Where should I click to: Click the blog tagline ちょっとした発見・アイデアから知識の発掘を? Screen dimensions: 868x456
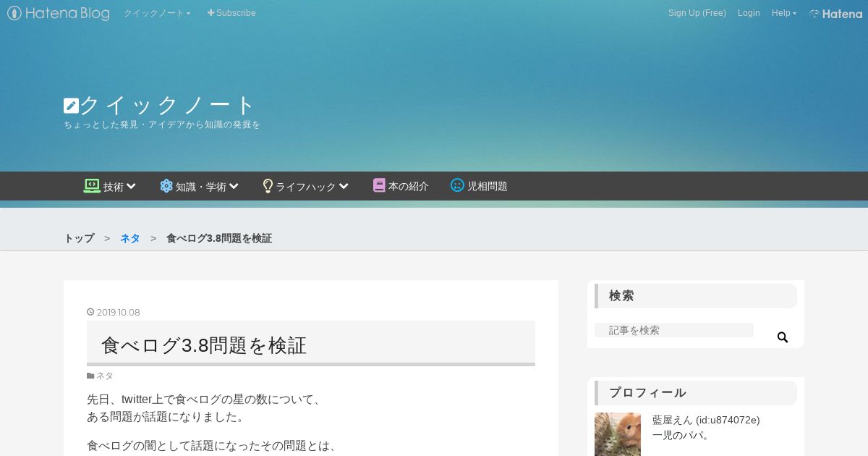[x=162, y=124]
